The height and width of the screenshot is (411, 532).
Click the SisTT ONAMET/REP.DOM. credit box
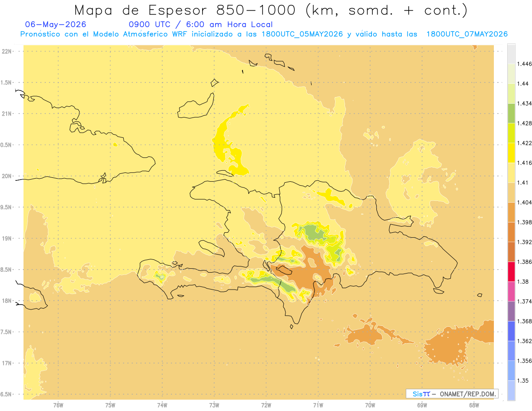tap(452, 394)
